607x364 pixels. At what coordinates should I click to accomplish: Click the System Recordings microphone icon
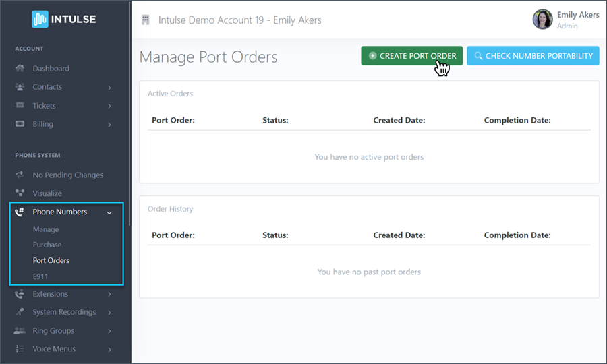20,312
